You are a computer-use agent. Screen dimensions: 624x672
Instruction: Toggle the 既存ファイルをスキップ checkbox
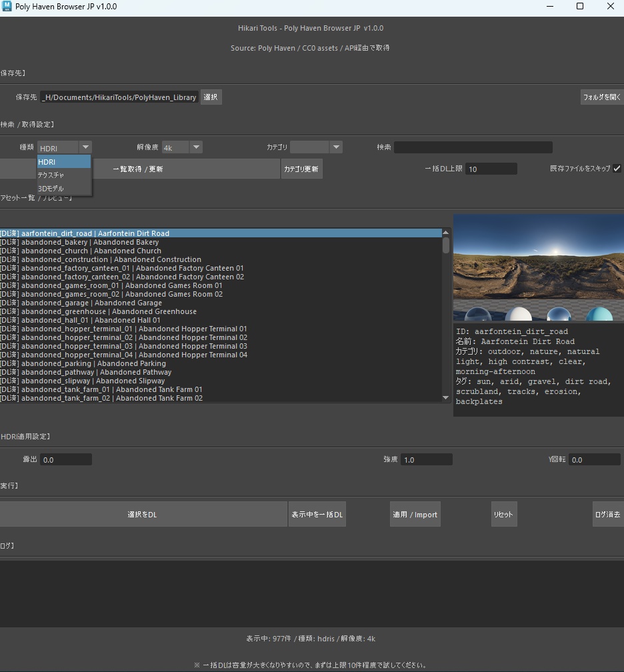(x=617, y=169)
